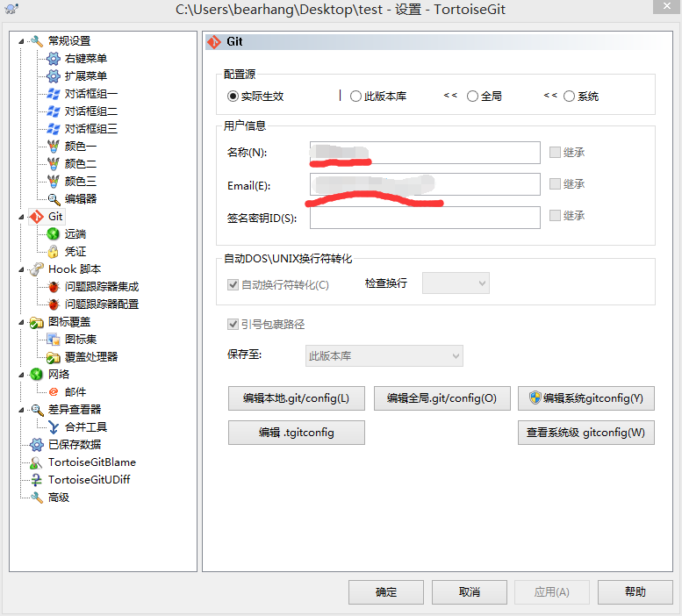This screenshot has height=616, width=682.
Task: Select the 全局 radio button
Action: click(472, 96)
